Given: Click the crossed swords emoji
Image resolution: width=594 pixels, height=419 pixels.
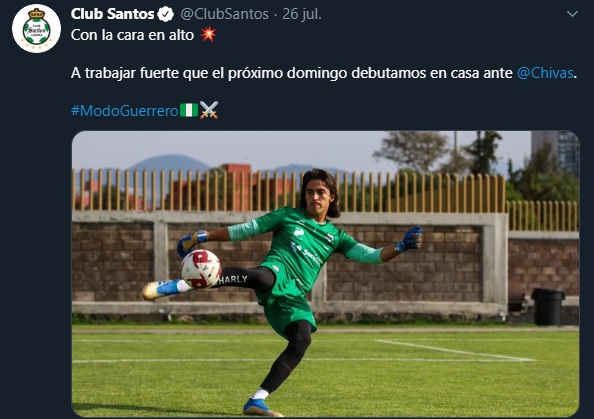Looking at the screenshot, I should coord(209,110).
